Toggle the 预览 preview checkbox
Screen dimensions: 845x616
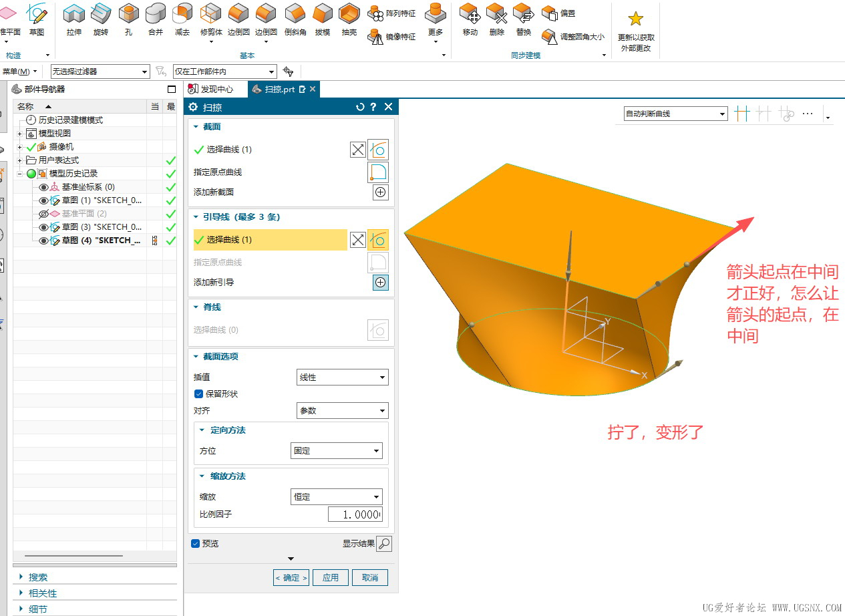pos(196,544)
